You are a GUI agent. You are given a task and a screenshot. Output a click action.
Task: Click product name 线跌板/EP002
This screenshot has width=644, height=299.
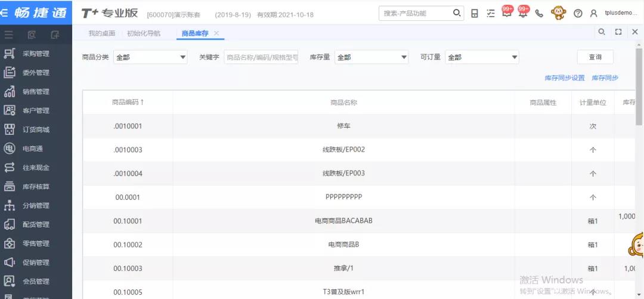344,150
